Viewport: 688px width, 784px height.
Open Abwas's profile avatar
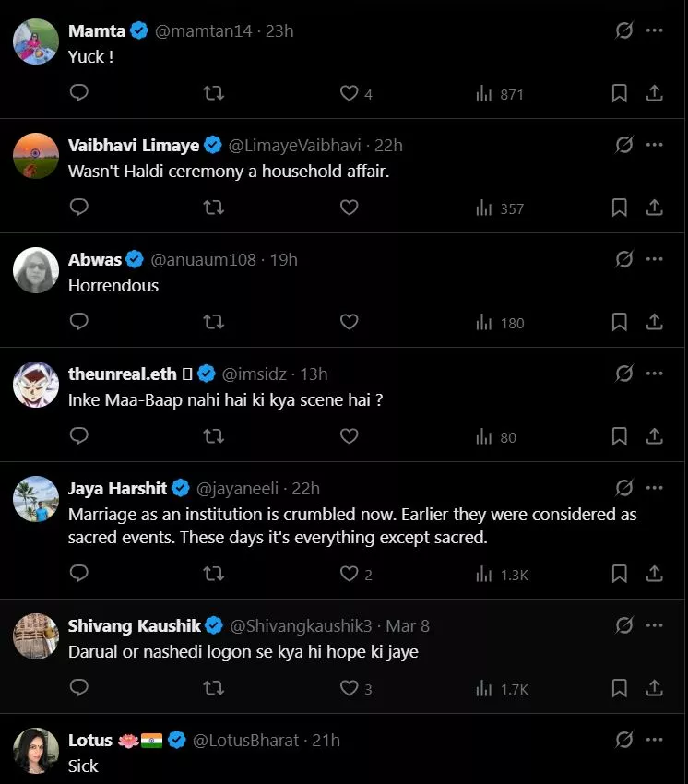(x=36, y=270)
